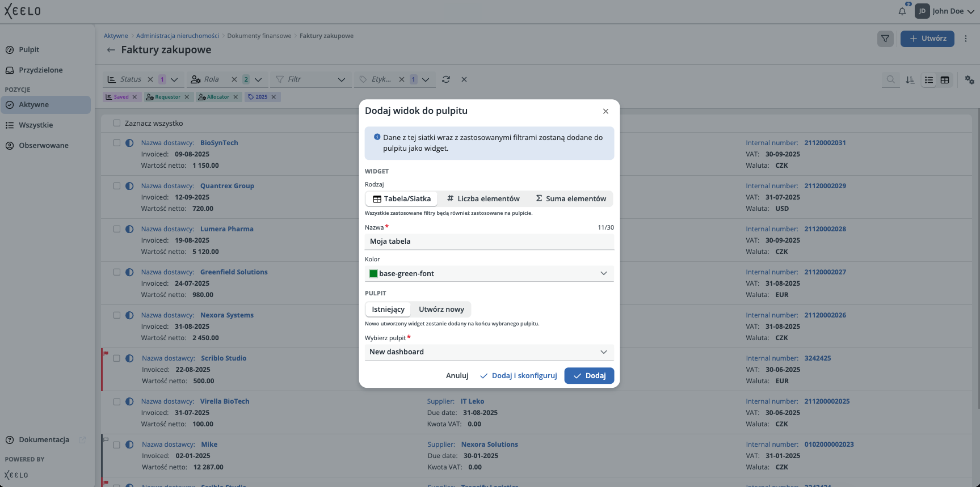
Task: Choose the Utwórz nowy dashboard option
Action: [441, 310]
